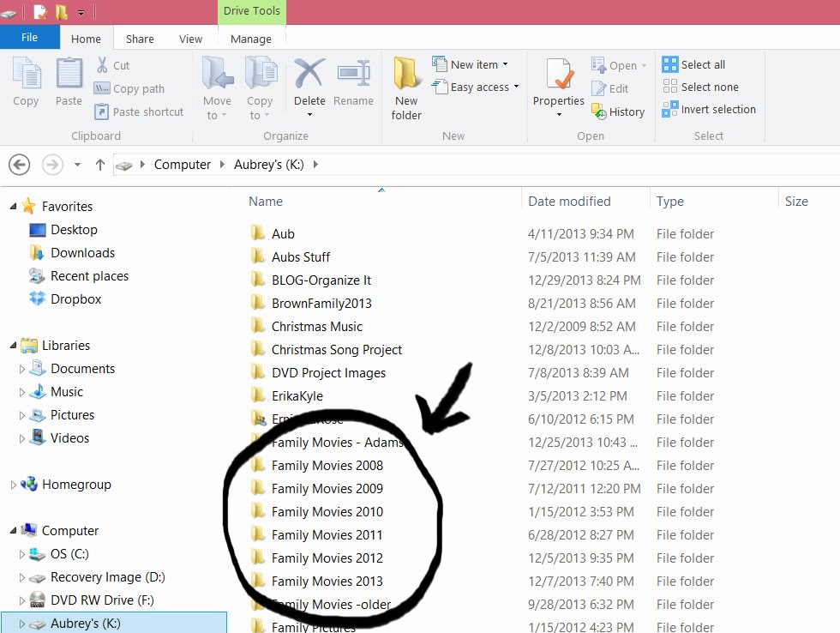Create a New folder
840x633 pixels.
point(406,88)
